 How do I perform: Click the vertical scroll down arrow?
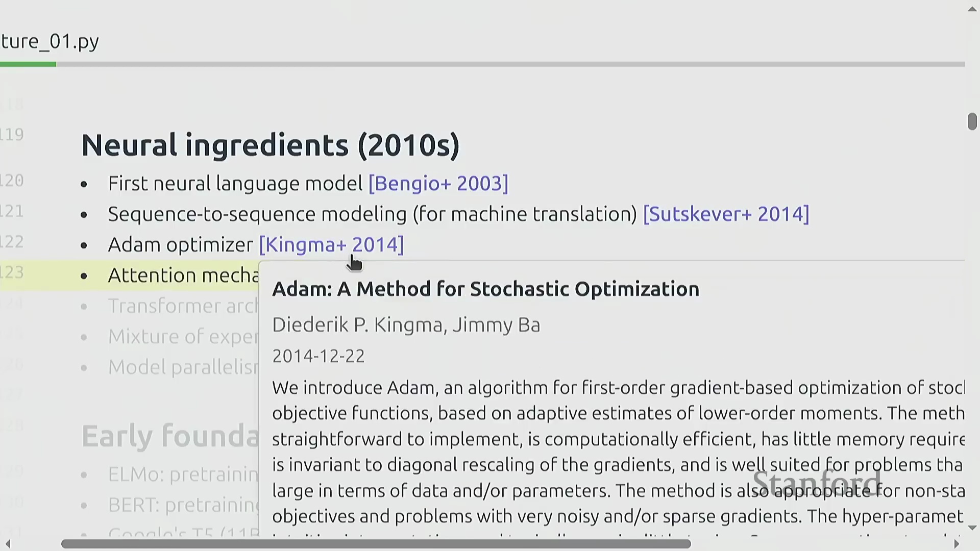click(x=972, y=528)
